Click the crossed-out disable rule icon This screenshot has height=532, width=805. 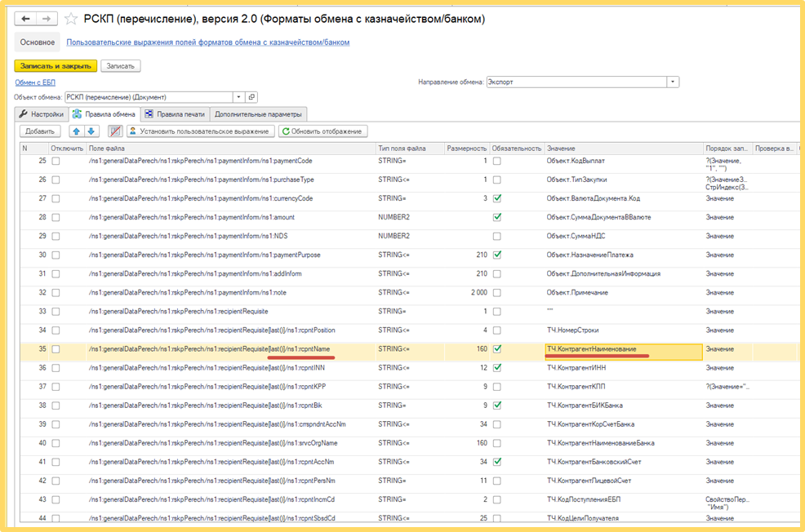click(115, 131)
